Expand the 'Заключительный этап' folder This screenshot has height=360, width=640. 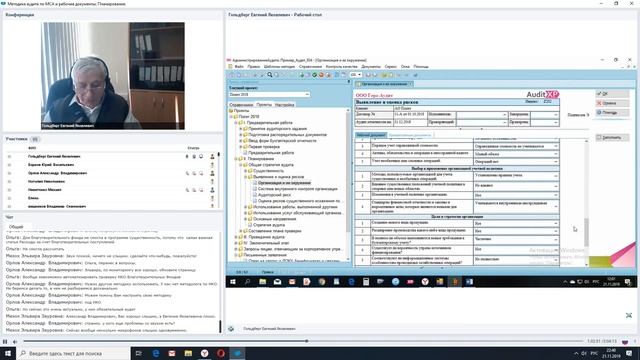(x=236, y=243)
